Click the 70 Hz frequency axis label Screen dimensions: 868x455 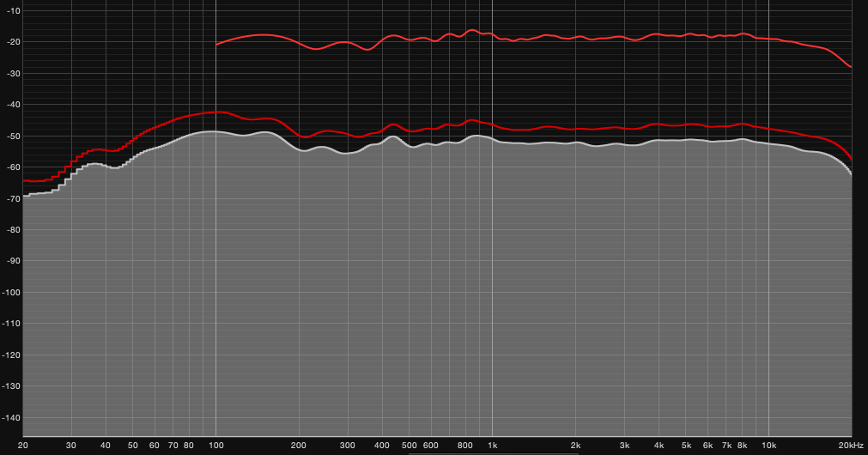pos(173,445)
